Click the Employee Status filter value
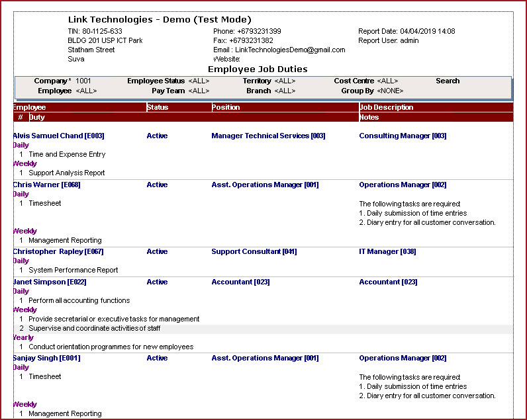The height and width of the screenshot is (420, 527). [199, 81]
